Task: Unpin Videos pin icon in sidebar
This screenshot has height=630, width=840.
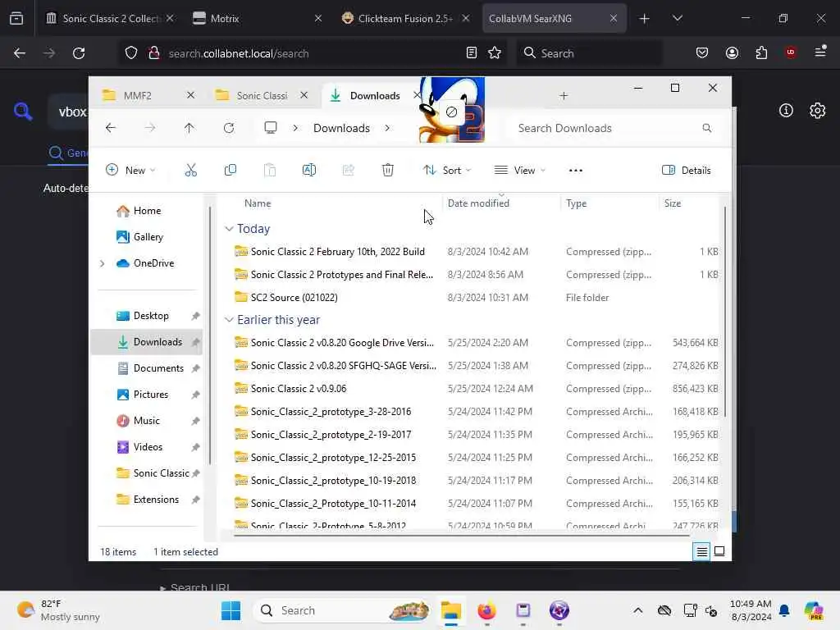Action: pos(195,447)
